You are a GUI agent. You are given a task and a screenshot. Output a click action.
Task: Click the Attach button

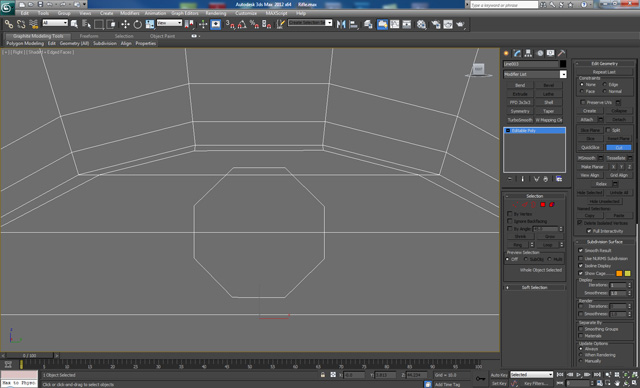coord(587,120)
